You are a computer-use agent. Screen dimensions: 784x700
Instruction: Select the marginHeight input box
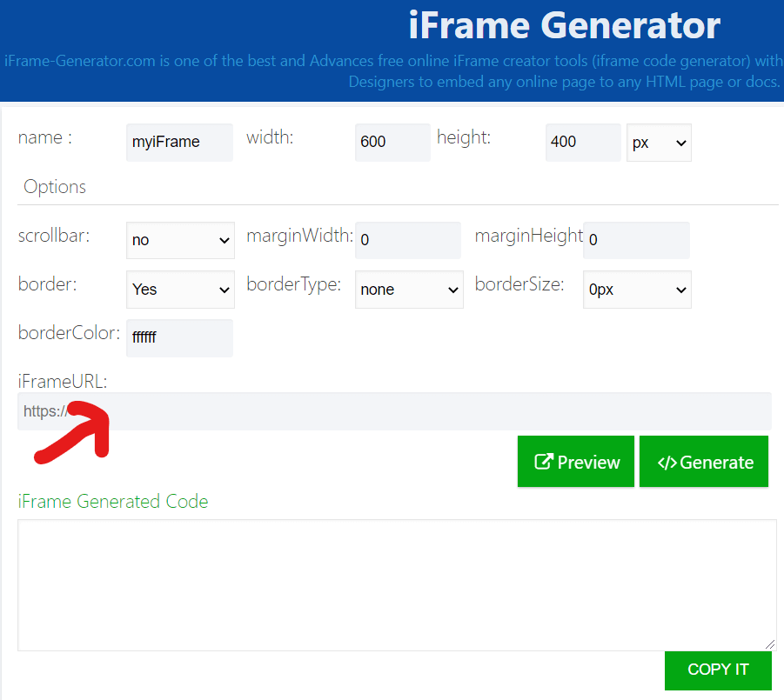pos(635,240)
